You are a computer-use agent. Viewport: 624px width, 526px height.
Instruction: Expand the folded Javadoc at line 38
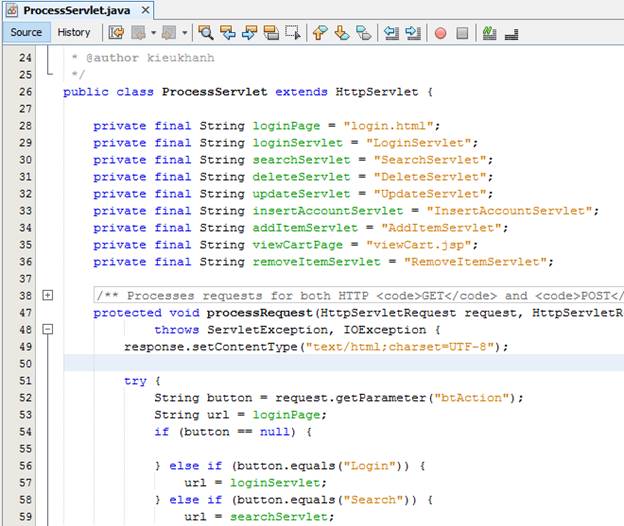pos(47,295)
